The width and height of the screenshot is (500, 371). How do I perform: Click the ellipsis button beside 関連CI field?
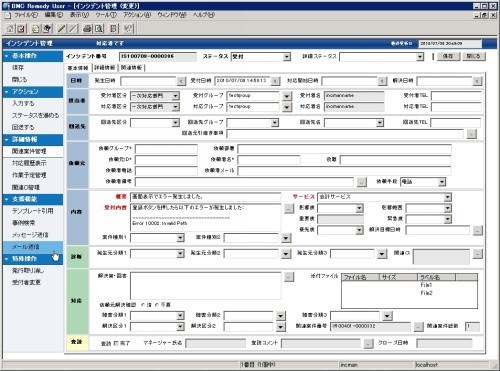478,254
